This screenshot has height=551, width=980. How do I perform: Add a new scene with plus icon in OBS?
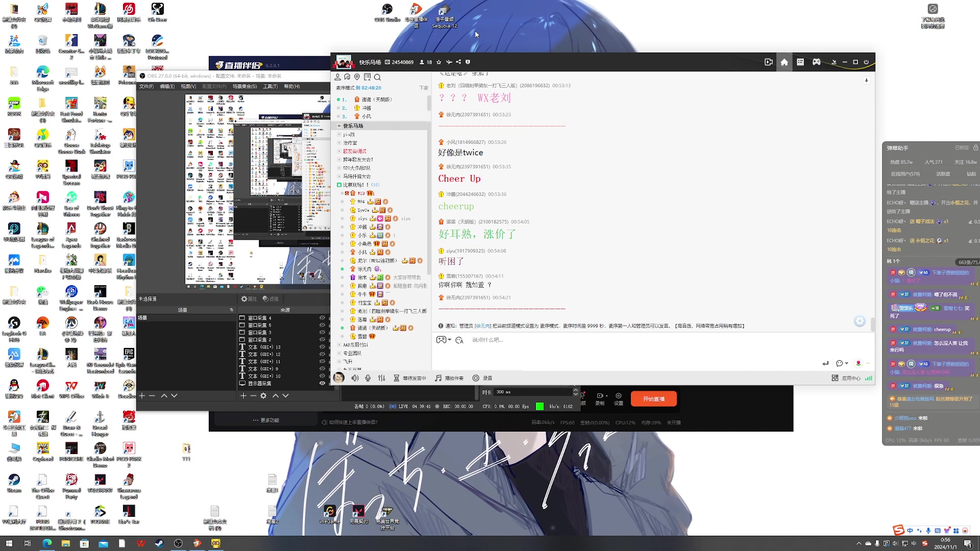pyautogui.click(x=142, y=396)
